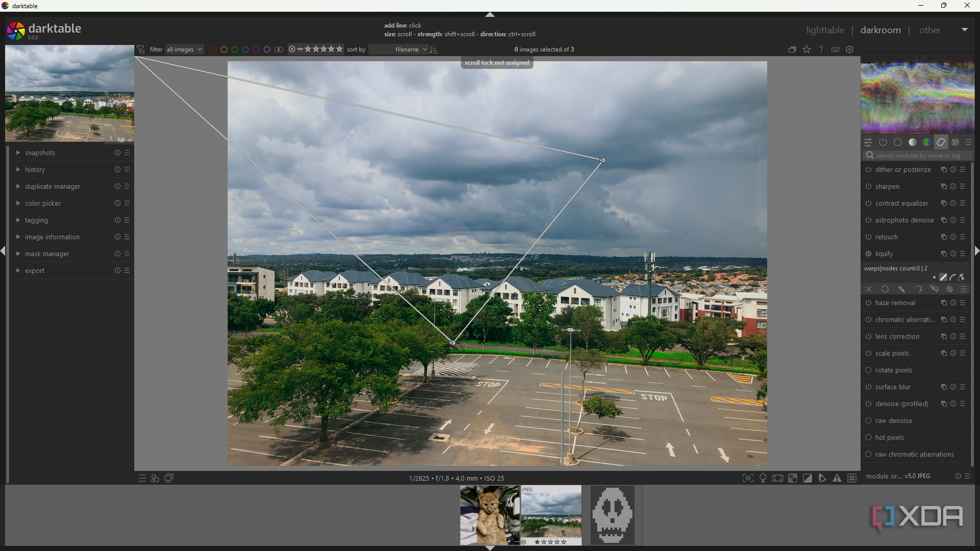Turn off mask in blend row

click(869, 289)
